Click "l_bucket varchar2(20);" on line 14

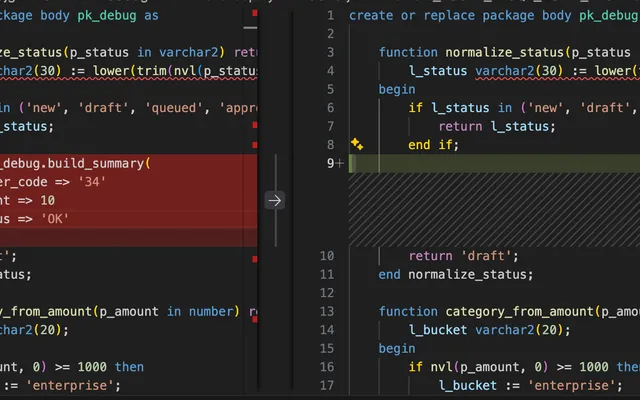click(489, 330)
